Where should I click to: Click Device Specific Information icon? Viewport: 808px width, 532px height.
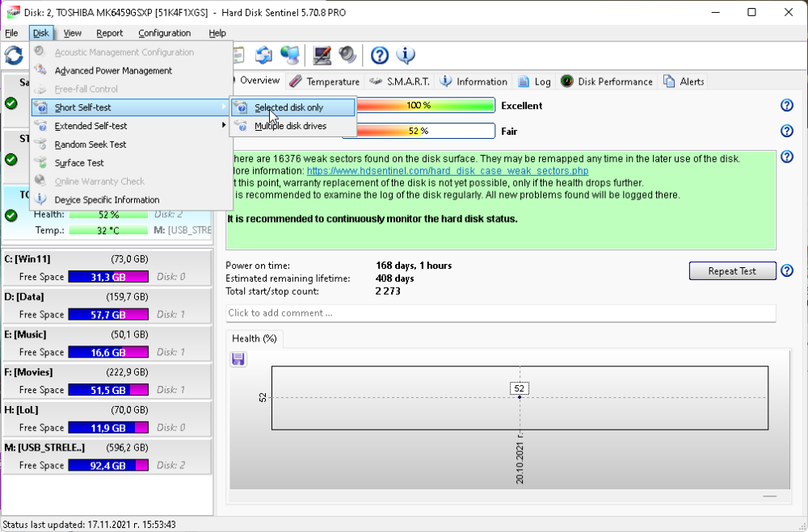pyautogui.click(x=40, y=199)
